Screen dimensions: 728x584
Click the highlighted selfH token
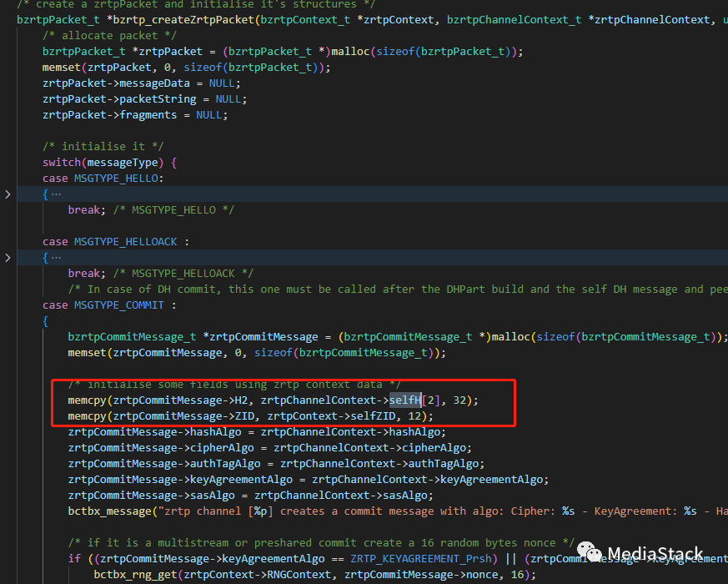pyautogui.click(x=404, y=400)
